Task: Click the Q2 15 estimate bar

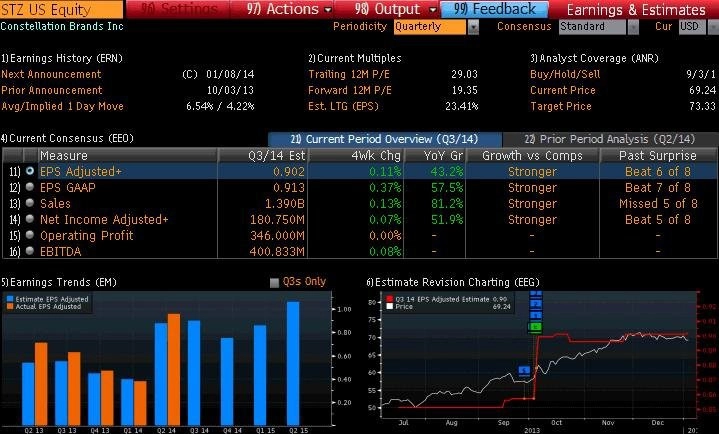Action: pyautogui.click(x=293, y=363)
